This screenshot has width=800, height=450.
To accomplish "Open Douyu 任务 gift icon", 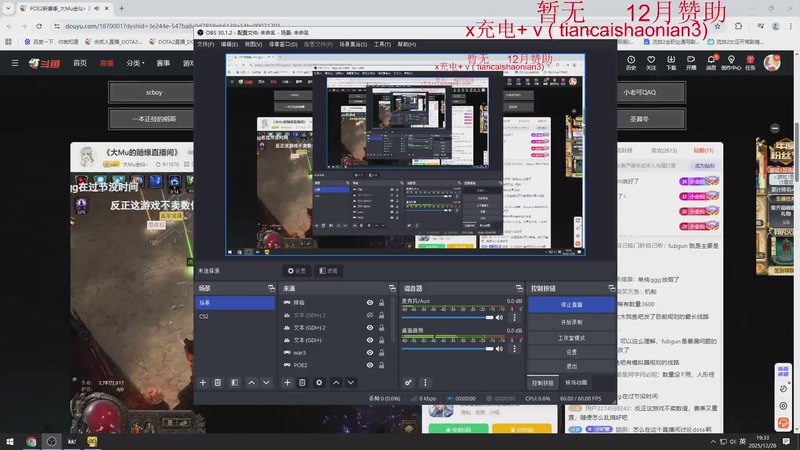I will click(750, 63).
